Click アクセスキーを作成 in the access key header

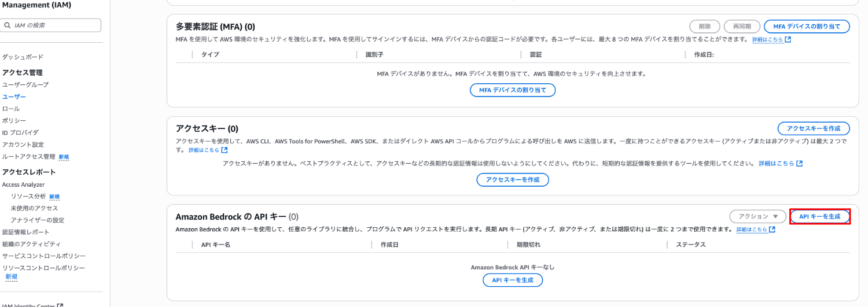pos(813,128)
